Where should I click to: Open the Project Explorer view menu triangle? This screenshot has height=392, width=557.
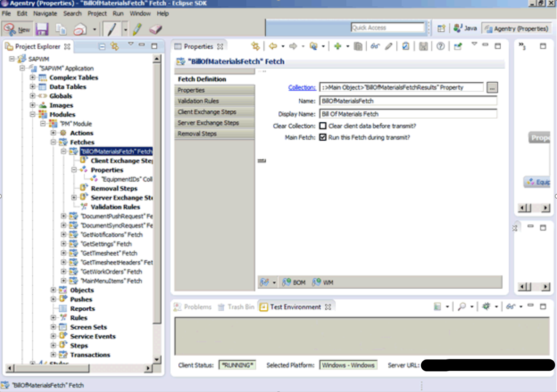pos(131,44)
